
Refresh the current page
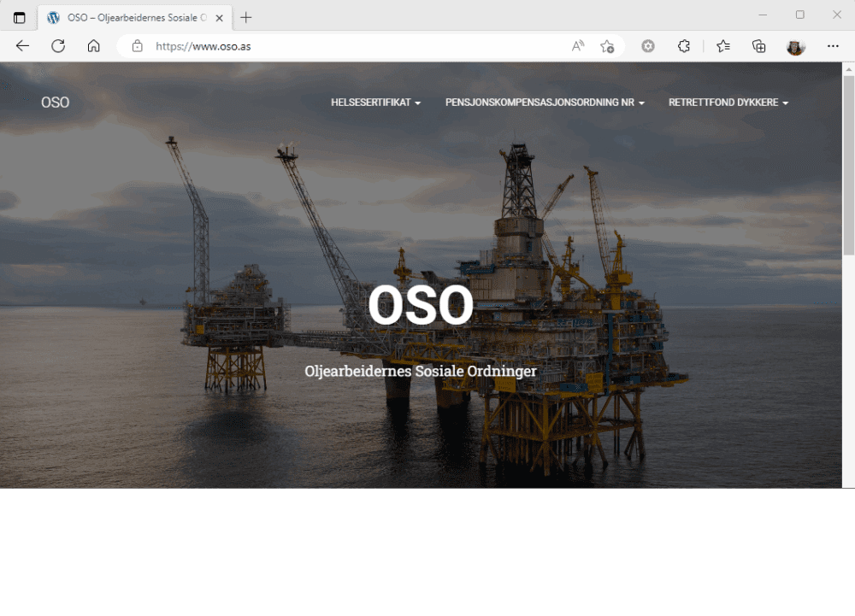(58, 46)
